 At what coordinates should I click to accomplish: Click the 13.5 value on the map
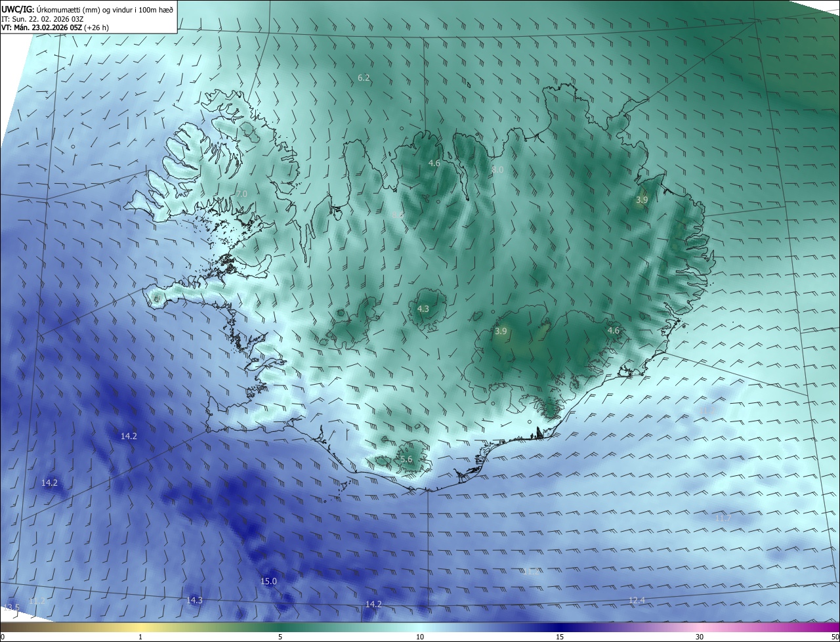[x=12, y=607]
